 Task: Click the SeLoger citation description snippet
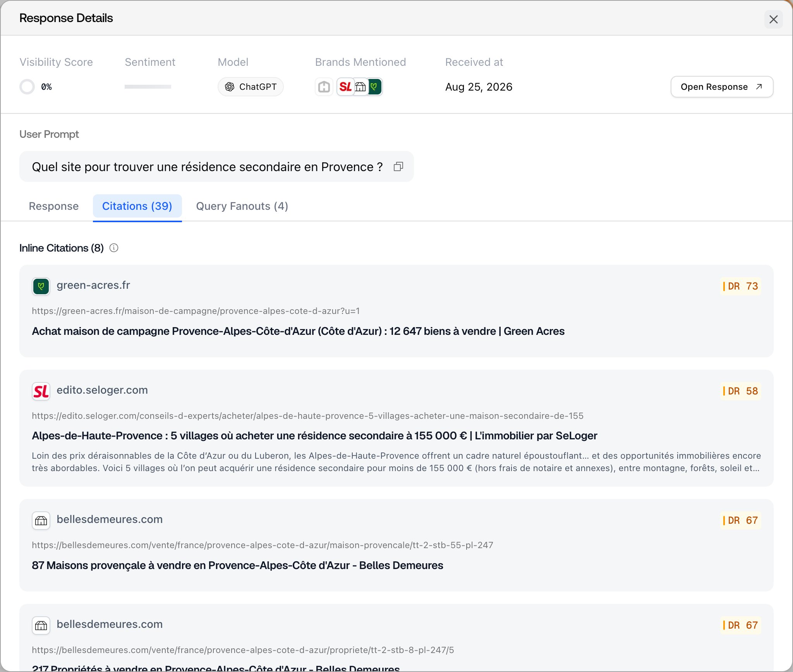tap(396, 462)
